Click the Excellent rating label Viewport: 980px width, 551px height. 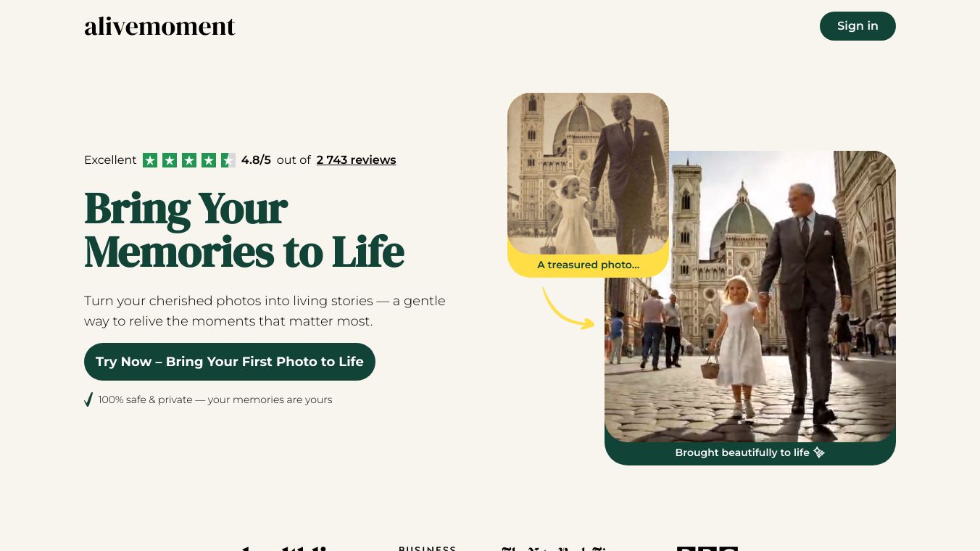click(110, 160)
